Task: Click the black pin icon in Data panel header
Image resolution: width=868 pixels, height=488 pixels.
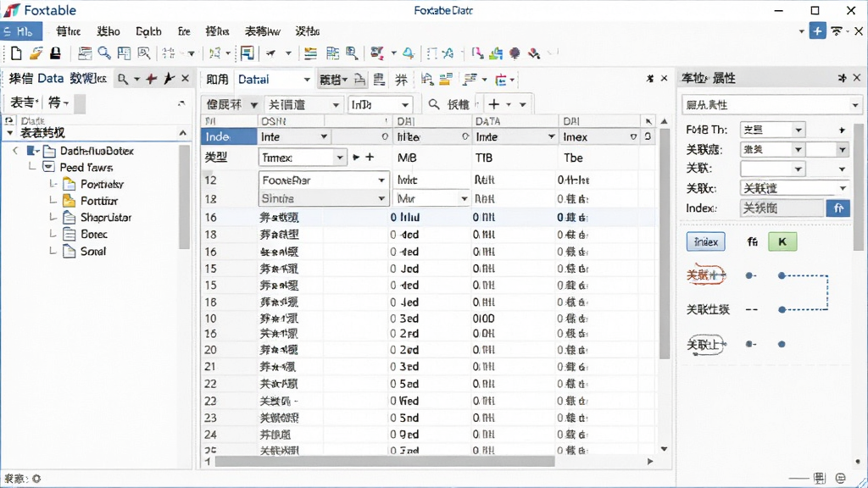Action: 169,79
